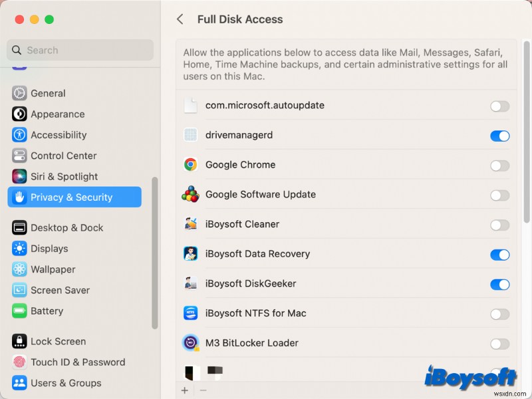Turn on Google Chrome disk access
The width and height of the screenshot is (532, 399).
[500, 166]
